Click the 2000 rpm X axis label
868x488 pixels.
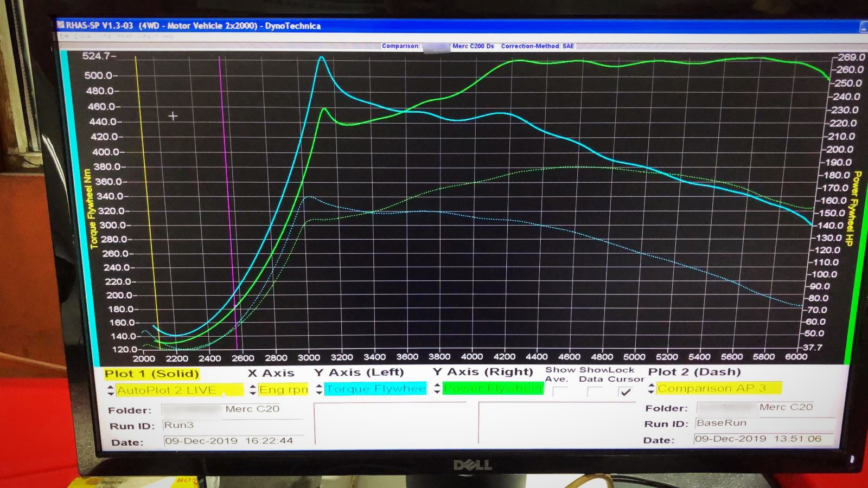click(x=144, y=358)
